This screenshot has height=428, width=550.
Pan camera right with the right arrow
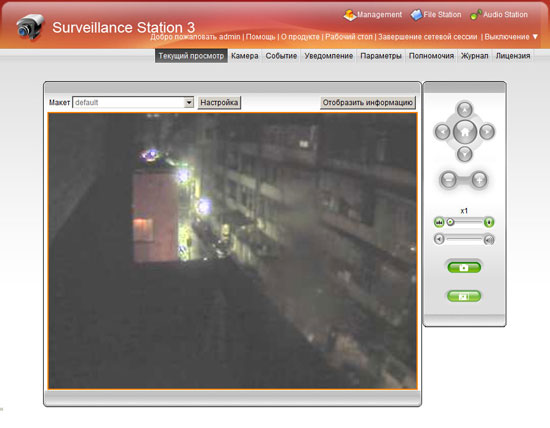click(487, 132)
